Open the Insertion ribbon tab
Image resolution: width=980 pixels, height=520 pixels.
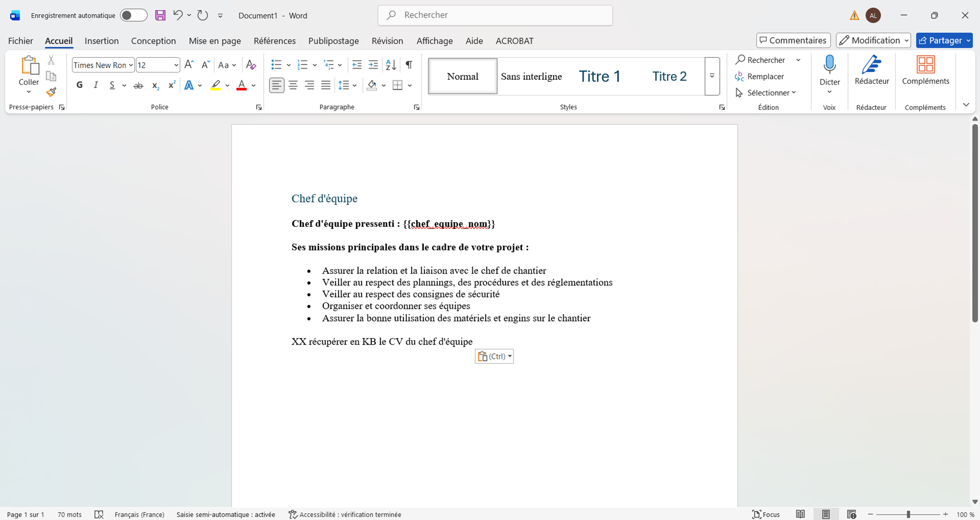click(x=101, y=41)
